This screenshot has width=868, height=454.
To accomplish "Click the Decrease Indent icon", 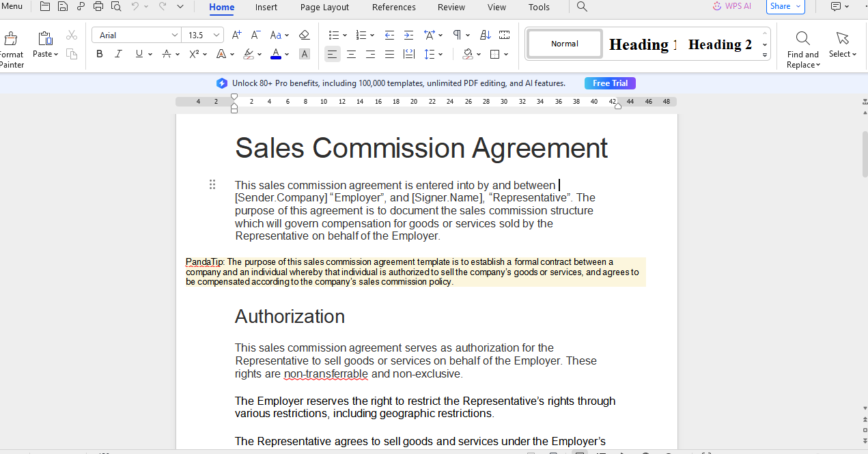I will (x=389, y=35).
